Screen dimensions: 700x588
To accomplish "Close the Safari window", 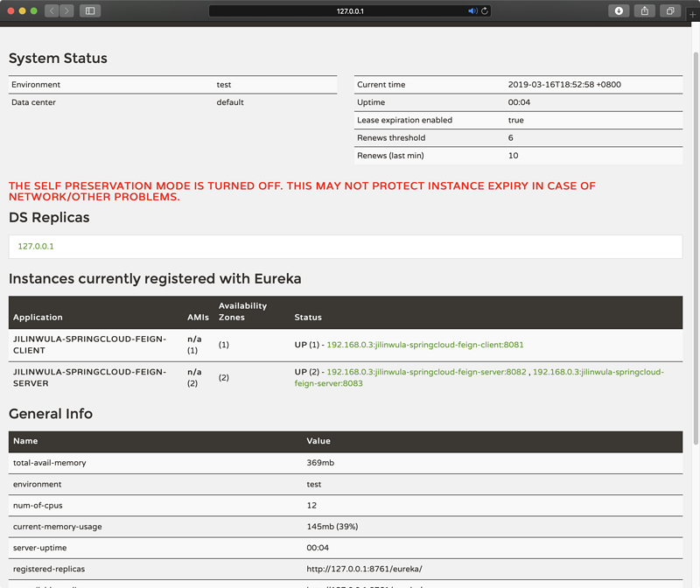I will pyautogui.click(x=10, y=10).
